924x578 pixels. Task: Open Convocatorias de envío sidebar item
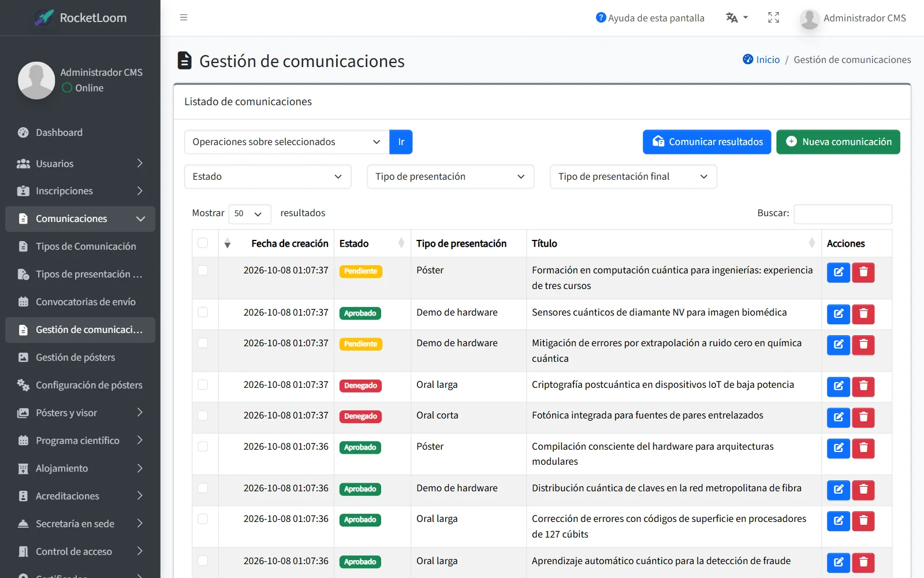click(x=80, y=302)
